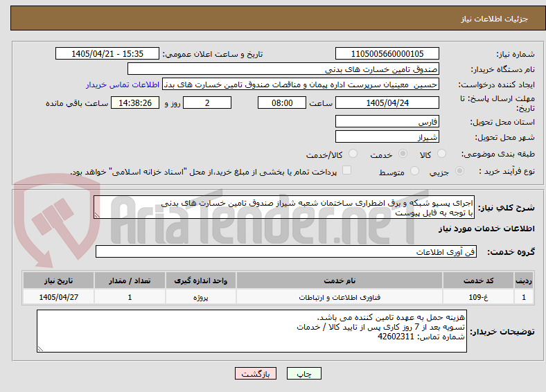Click the announcement date field 1405/04/21 - 15:35
This screenshot has height=392, width=546.
pyautogui.click(x=107, y=53)
